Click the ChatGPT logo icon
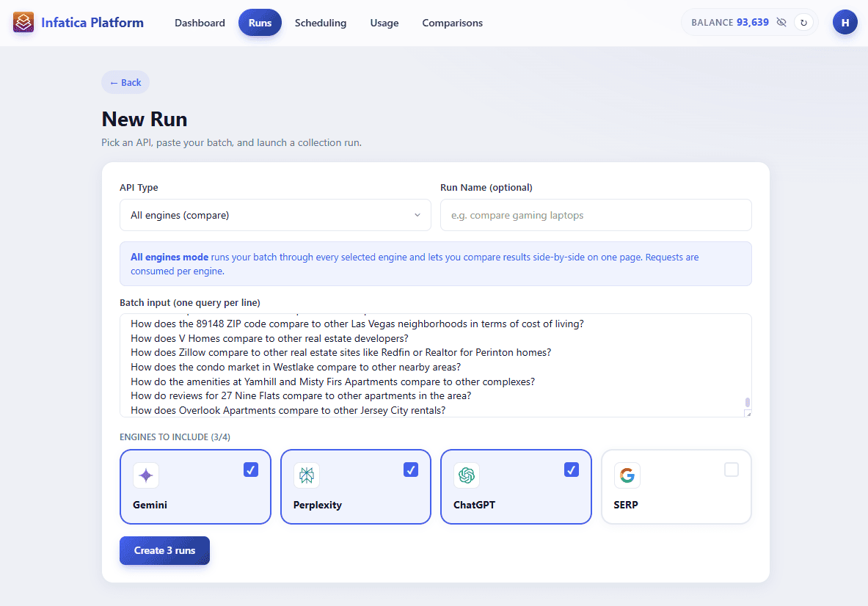Screen dimensions: 868x606 coord(467,475)
